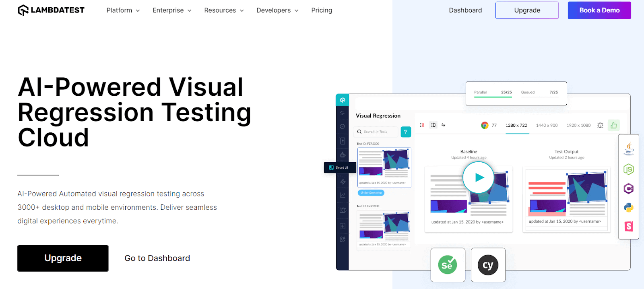The image size is (644, 289).
Task: Expand the Resources menu
Action: click(x=224, y=10)
